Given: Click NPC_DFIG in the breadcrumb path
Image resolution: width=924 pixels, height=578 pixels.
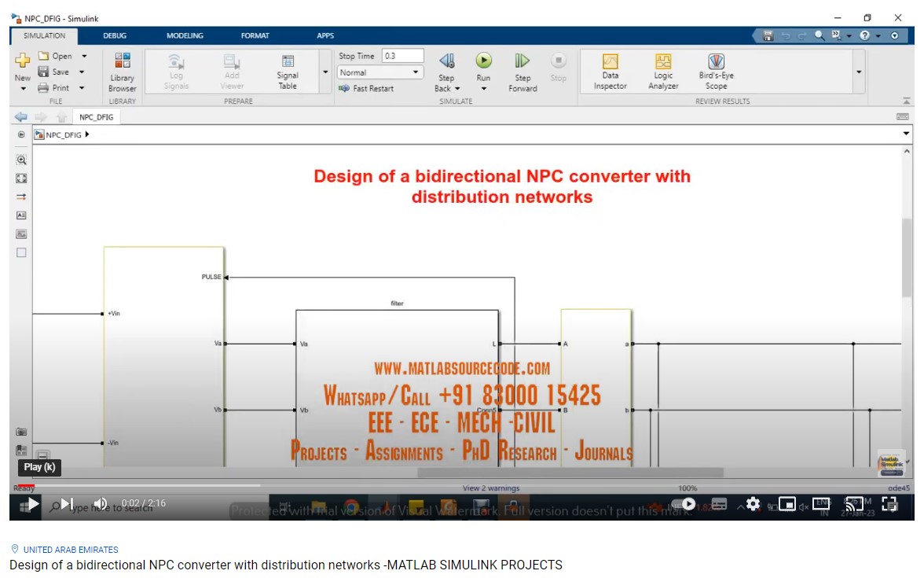Looking at the screenshot, I should pyautogui.click(x=64, y=134).
